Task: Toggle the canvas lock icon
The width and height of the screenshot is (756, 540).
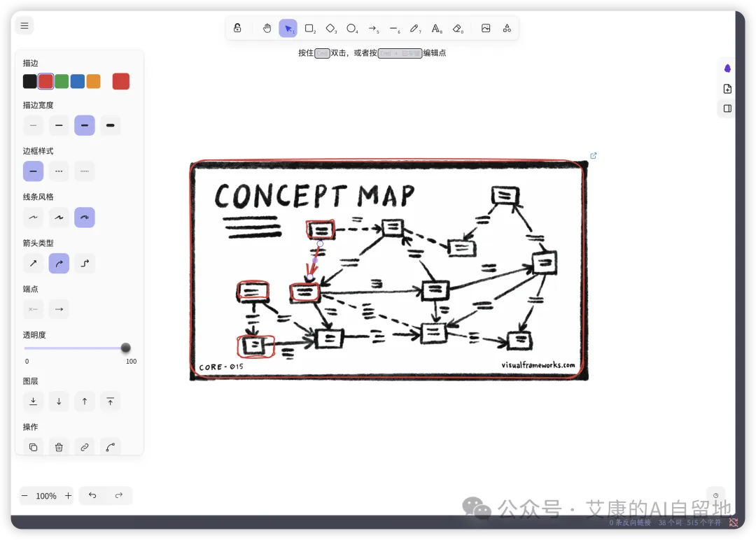Action: 237,28
